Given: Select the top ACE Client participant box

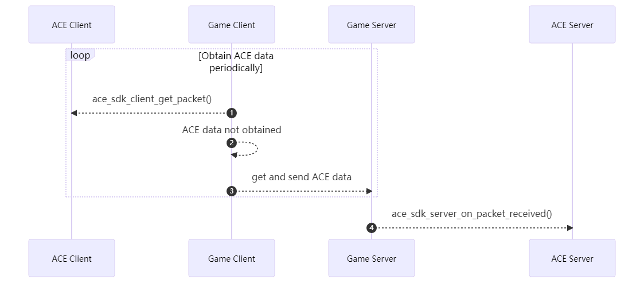Looking at the screenshot, I should coord(72,25).
